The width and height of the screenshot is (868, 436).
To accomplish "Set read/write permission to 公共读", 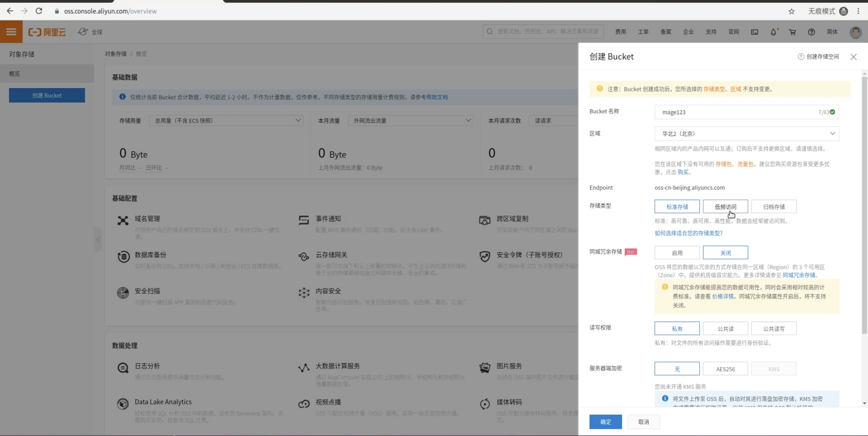I will (725, 329).
